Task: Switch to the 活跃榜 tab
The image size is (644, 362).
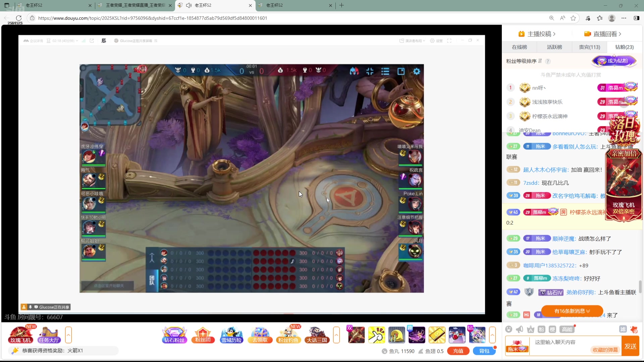Action: [554, 47]
